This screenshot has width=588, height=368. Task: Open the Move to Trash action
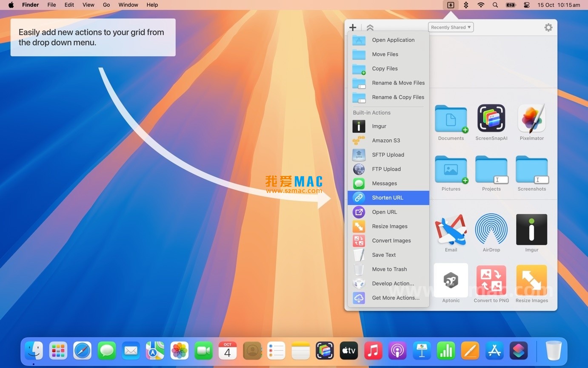389,269
